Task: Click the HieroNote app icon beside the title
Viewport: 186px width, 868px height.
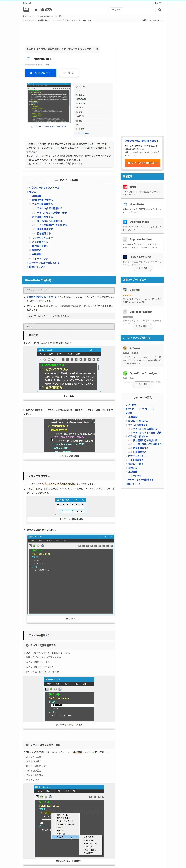Action: tap(28, 59)
